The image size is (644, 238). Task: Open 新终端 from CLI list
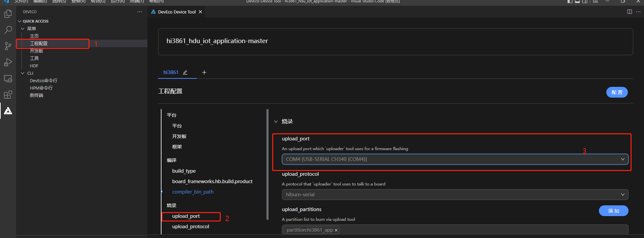[36, 95]
